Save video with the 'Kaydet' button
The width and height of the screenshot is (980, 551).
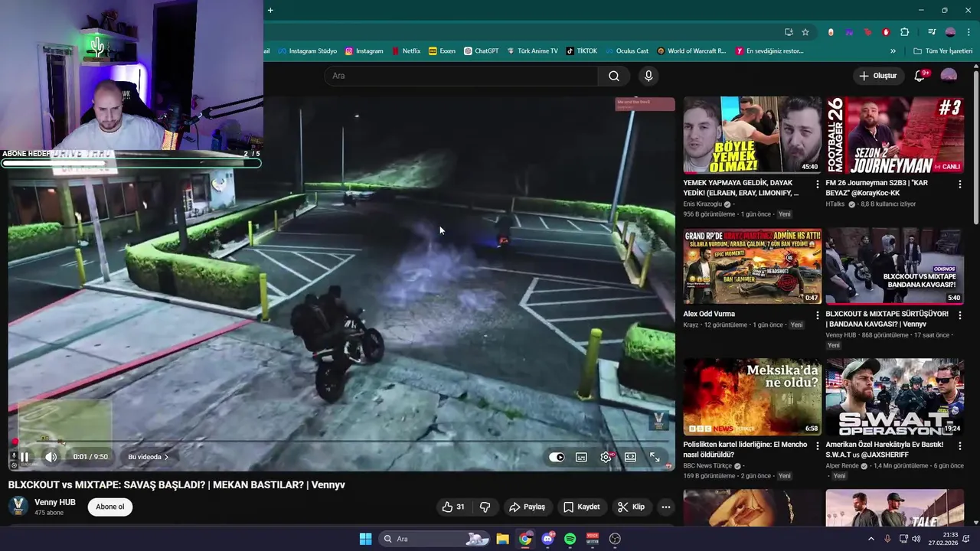(581, 507)
